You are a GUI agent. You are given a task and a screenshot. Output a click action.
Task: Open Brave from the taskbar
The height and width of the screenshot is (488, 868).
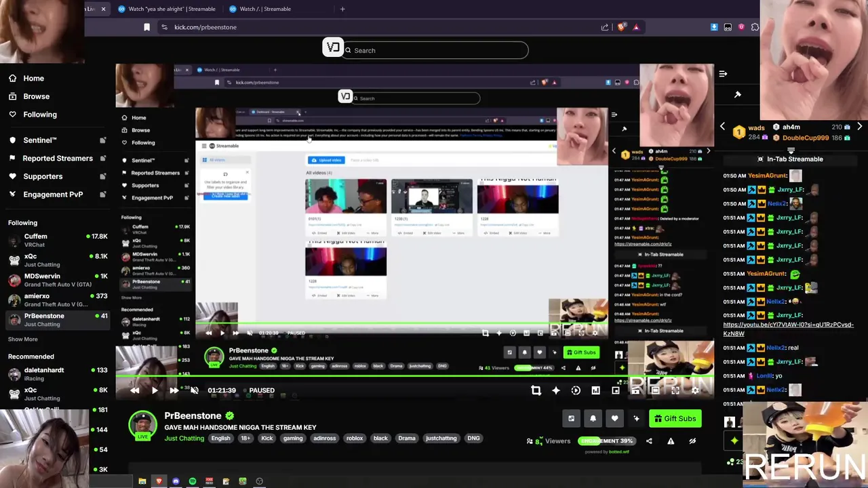(x=159, y=481)
